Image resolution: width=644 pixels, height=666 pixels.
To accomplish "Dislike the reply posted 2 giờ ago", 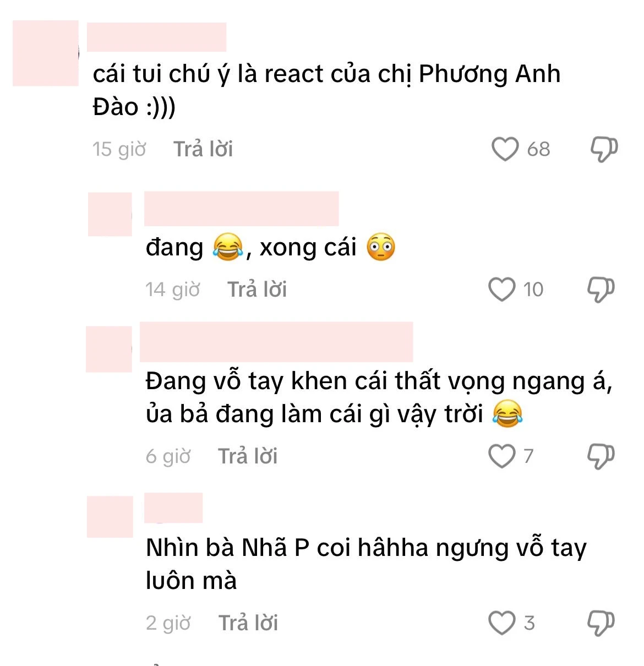I will click(x=601, y=623).
